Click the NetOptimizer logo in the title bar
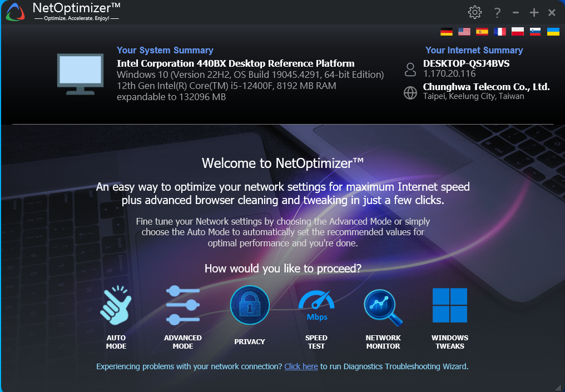This screenshot has height=392, width=565. [15, 12]
